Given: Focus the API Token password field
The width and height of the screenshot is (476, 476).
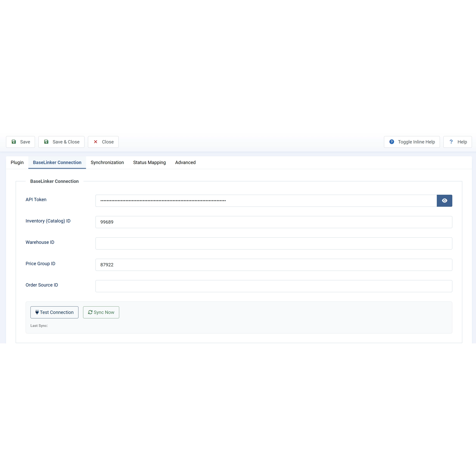Looking at the screenshot, I should [266, 201].
